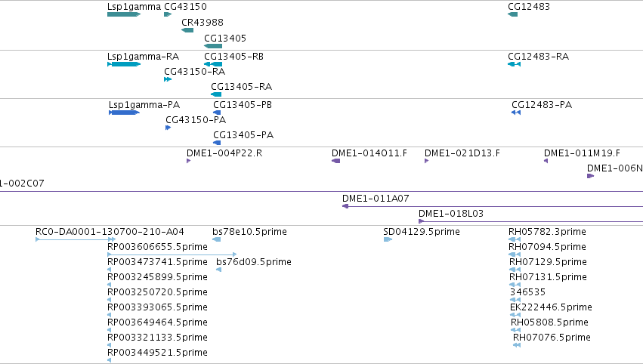Click RP003606655.5prime EST label
The width and height of the screenshot is (643, 364).
click(157, 247)
